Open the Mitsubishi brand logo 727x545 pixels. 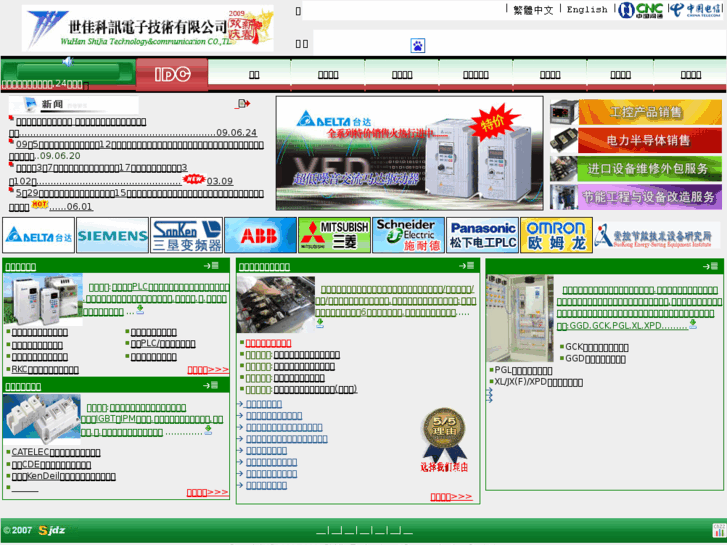(x=334, y=236)
